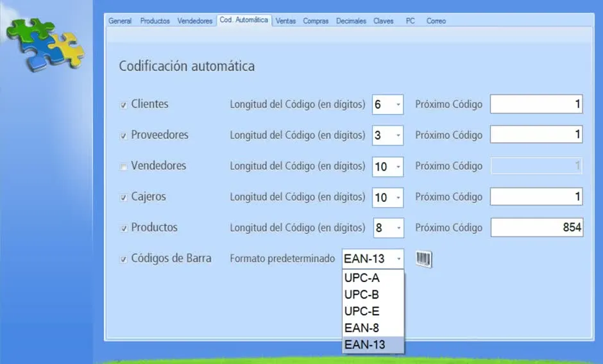Open the Productos tab
Viewport: 603px width, 364px height.
tap(155, 21)
